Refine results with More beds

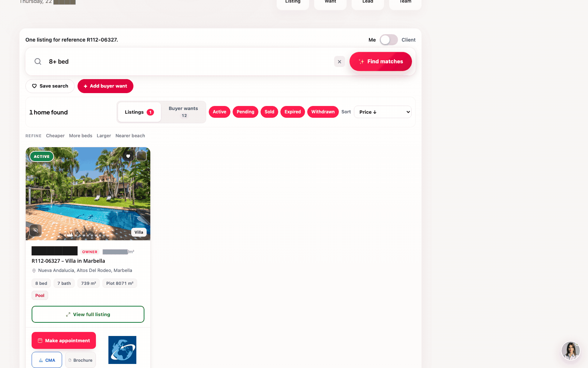click(x=80, y=136)
